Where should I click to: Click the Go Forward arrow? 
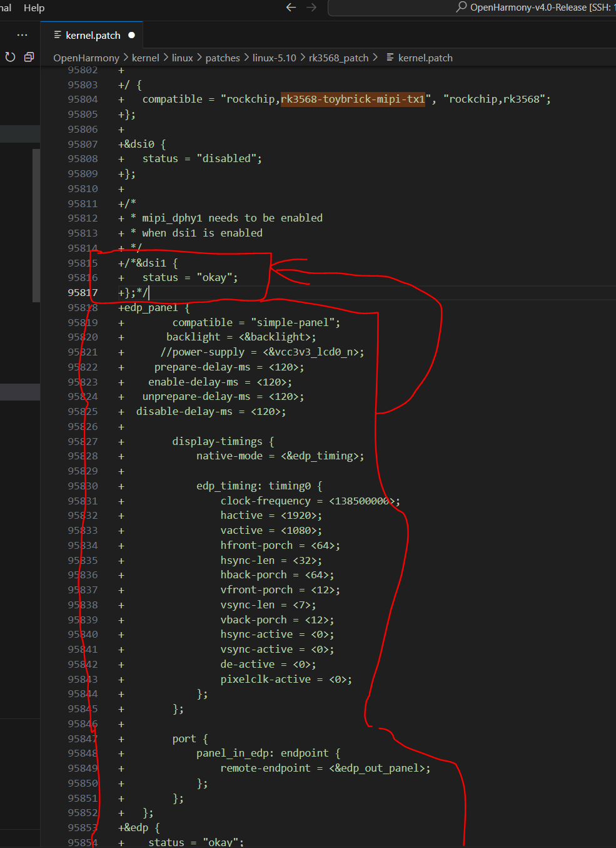point(311,8)
